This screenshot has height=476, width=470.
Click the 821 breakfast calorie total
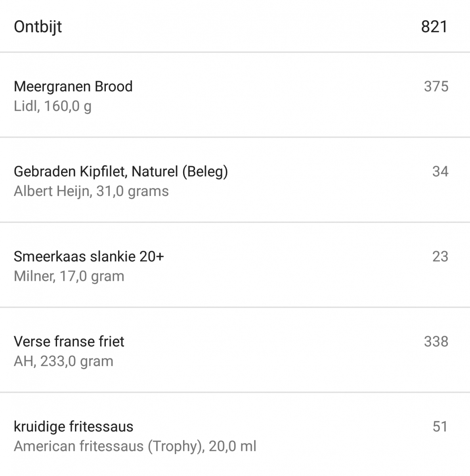[x=434, y=27]
